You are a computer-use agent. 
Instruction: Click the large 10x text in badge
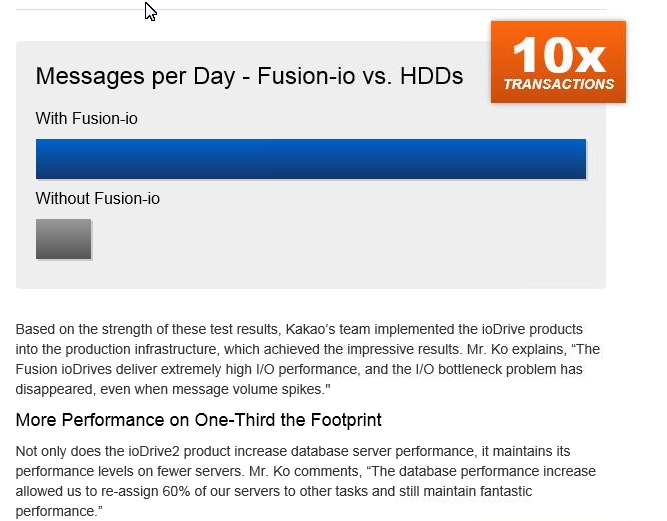coord(559,55)
